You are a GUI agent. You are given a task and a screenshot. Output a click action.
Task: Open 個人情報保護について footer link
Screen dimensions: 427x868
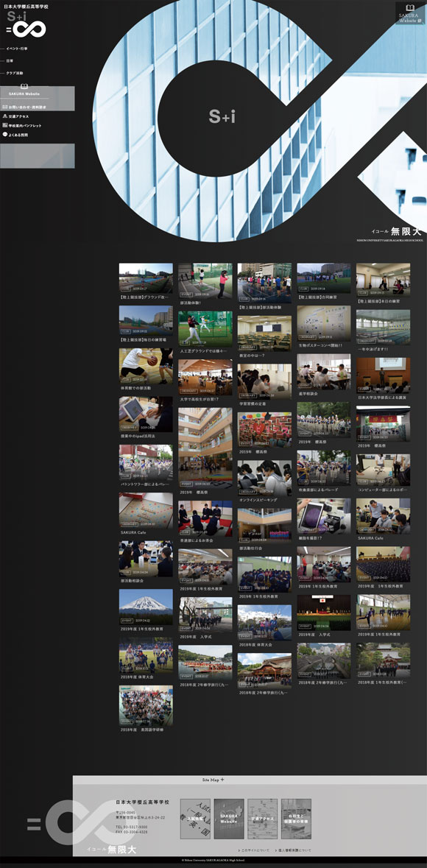(294, 850)
